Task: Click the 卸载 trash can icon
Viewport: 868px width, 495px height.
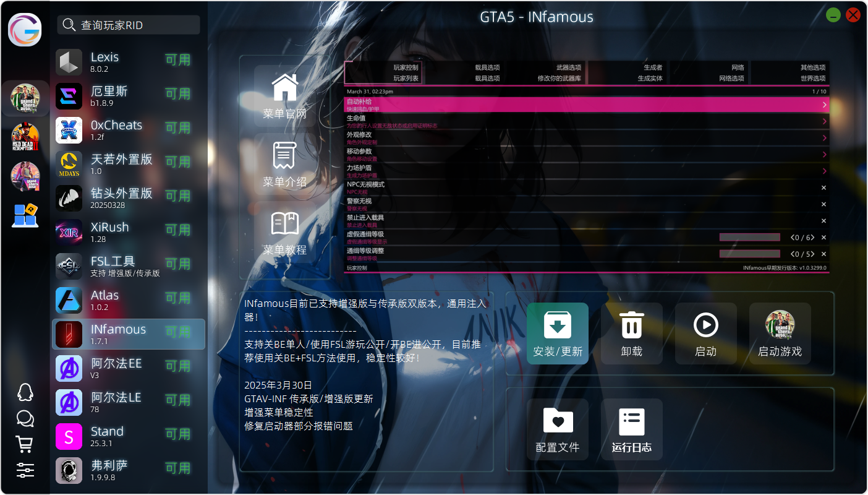Action: 631,325
